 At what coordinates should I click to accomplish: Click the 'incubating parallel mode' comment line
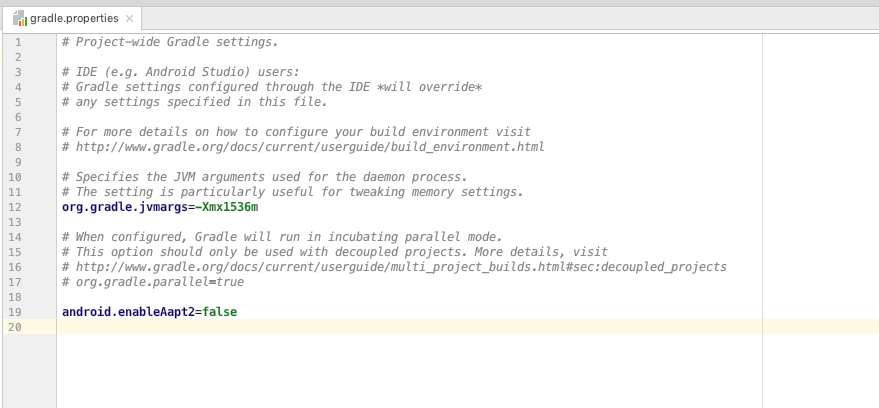click(x=282, y=237)
